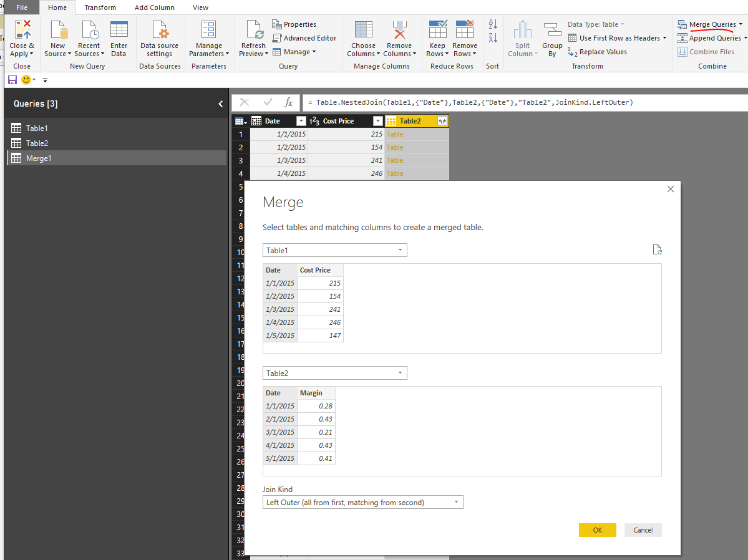Close the Merge dialog
This screenshot has height=560, width=748.
(670, 189)
